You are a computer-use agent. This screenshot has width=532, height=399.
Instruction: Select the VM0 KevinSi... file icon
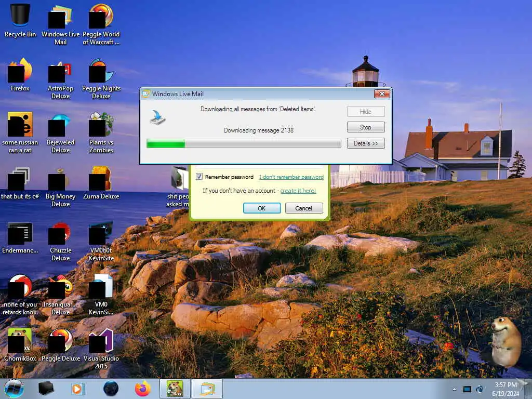tap(101, 295)
